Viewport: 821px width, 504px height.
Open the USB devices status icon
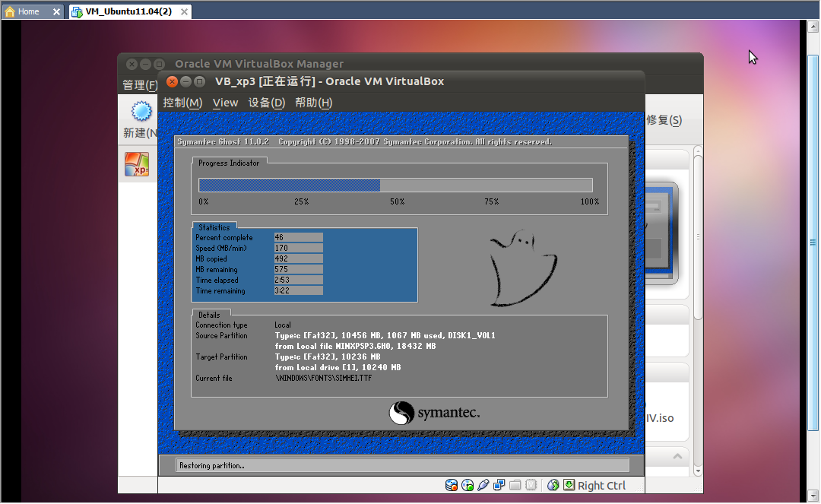pos(483,485)
